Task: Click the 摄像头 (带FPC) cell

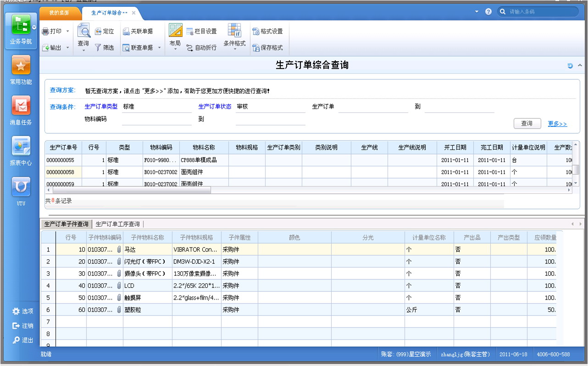Action: point(148,273)
